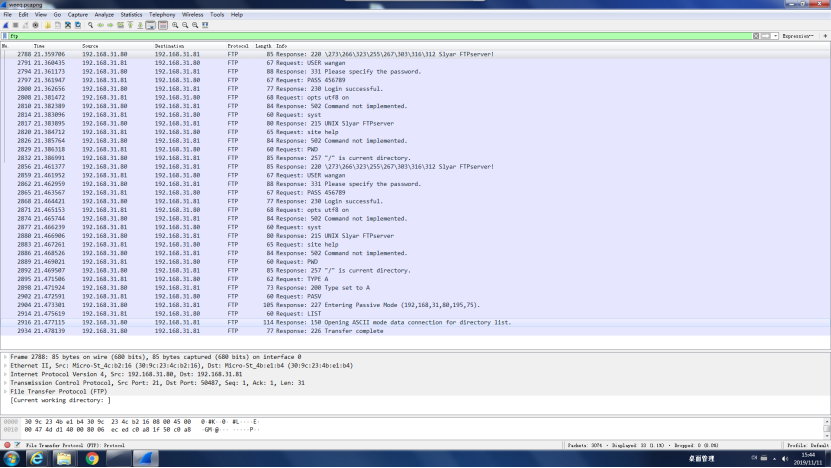Add a display filter button with plus

click(825, 36)
